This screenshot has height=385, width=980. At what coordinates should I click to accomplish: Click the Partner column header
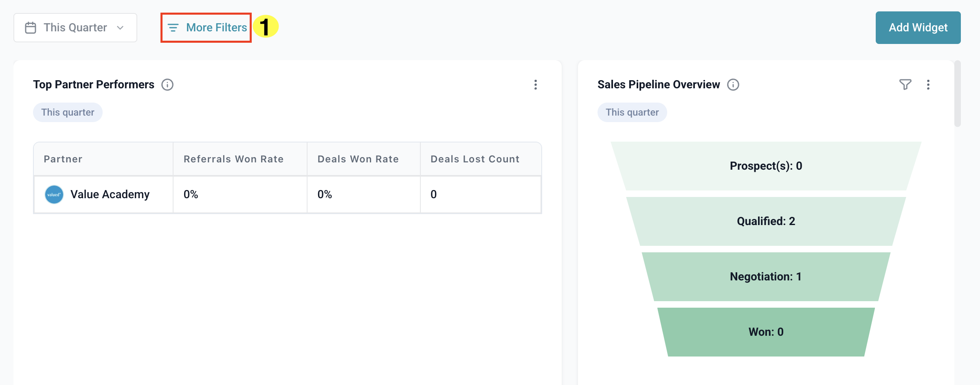[63, 159]
